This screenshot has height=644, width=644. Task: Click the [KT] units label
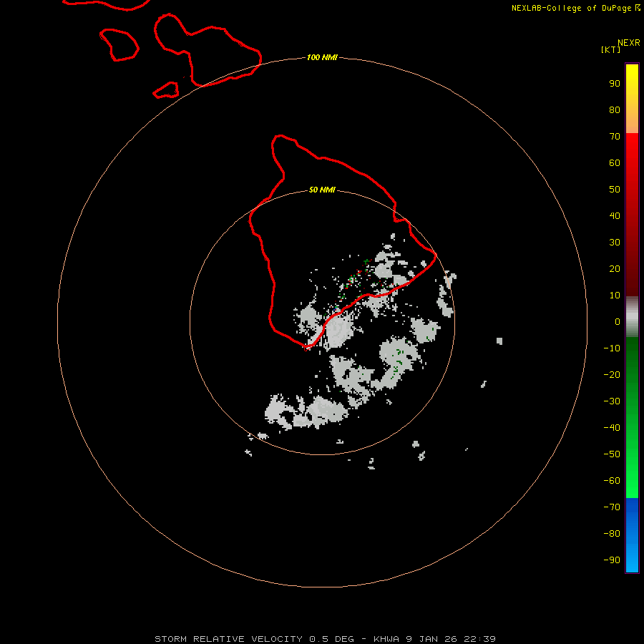(610, 49)
